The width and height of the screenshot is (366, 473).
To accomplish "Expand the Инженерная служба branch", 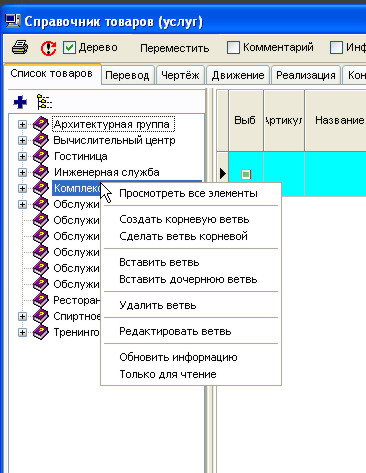I will click(22, 173).
